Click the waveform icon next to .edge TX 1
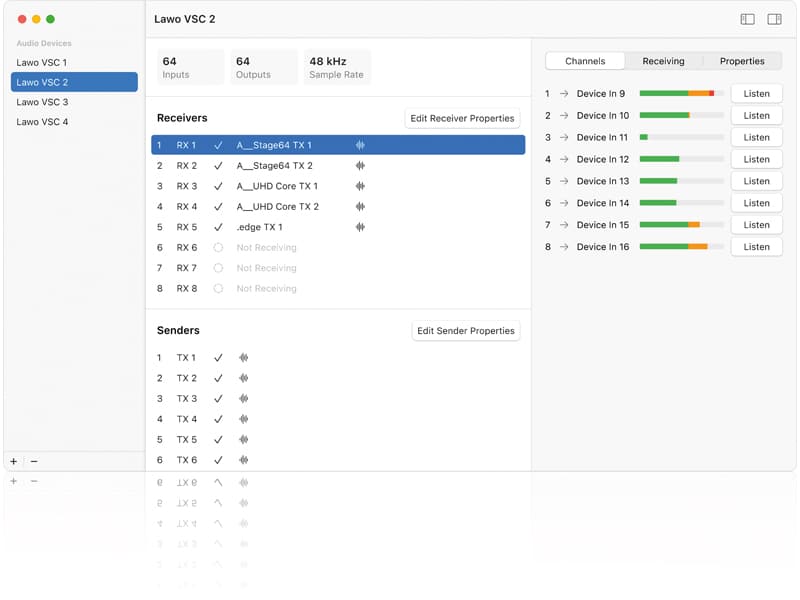This screenshot has width=800, height=600. coord(360,227)
